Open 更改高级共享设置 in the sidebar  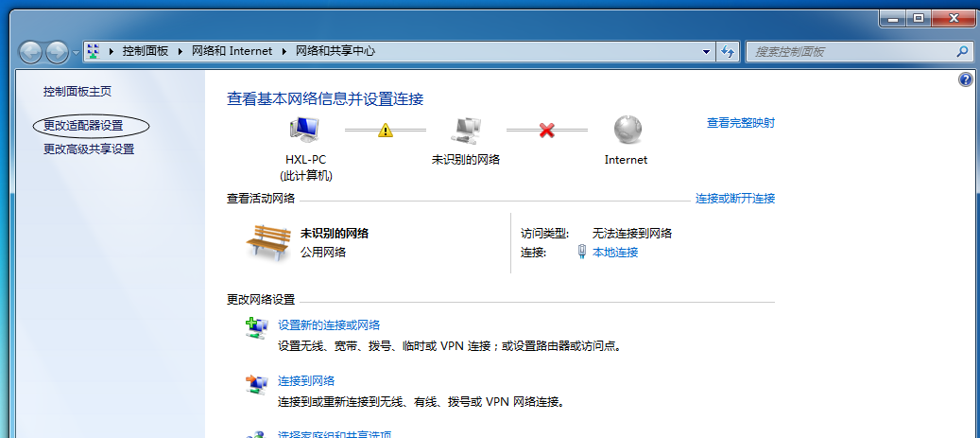89,149
